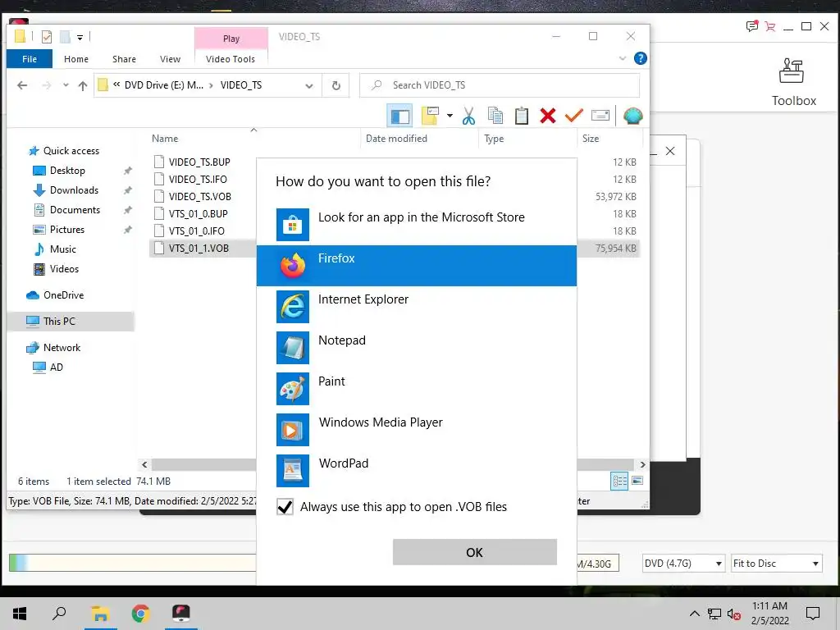This screenshot has height=630, width=840.
Task: Expand the new folder icon dropdown arrow
Action: pyautogui.click(x=450, y=116)
